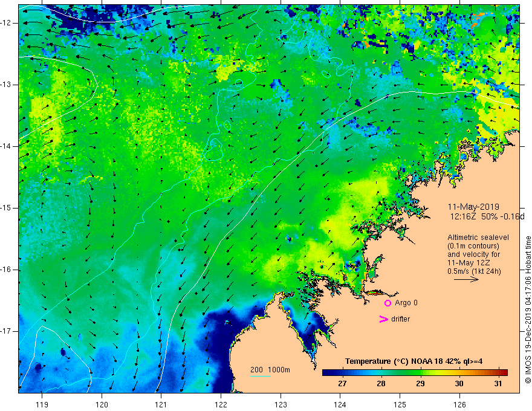Click the '12:16Z 50% -0.16d' text
The width and height of the screenshot is (532, 411).
click(x=487, y=217)
